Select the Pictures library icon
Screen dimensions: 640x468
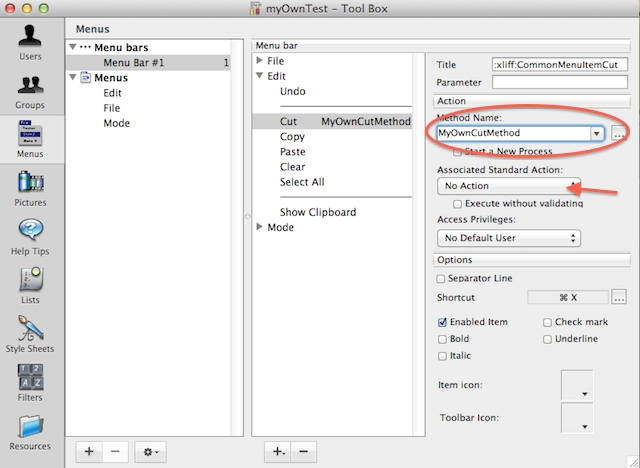pyautogui.click(x=30, y=186)
